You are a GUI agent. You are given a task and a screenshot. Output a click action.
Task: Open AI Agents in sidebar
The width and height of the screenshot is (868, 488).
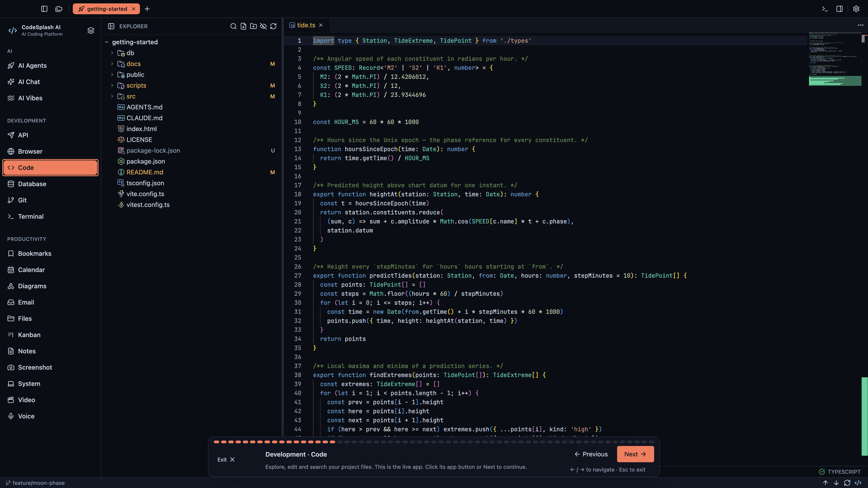click(x=51, y=65)
